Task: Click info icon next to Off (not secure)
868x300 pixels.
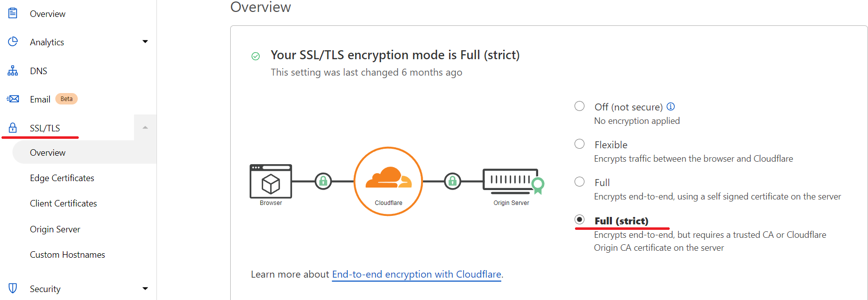Action: coord(671,106)
